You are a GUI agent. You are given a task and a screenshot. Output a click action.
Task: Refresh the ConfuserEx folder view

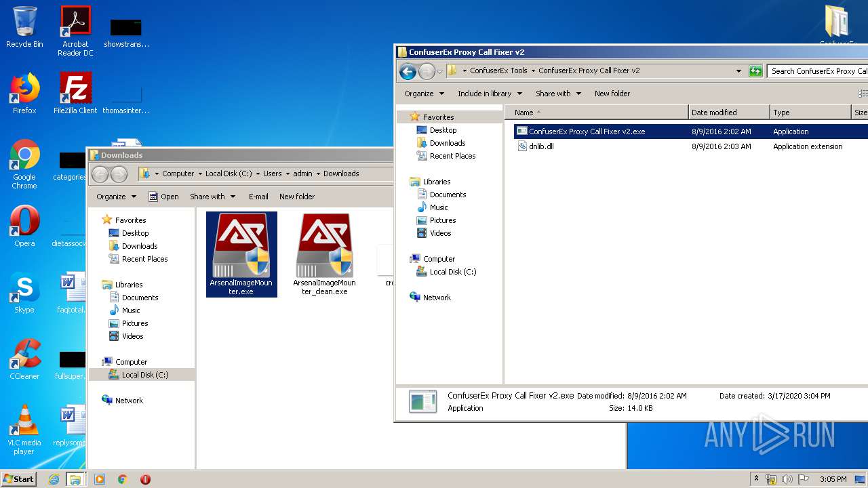click(755, 70)
